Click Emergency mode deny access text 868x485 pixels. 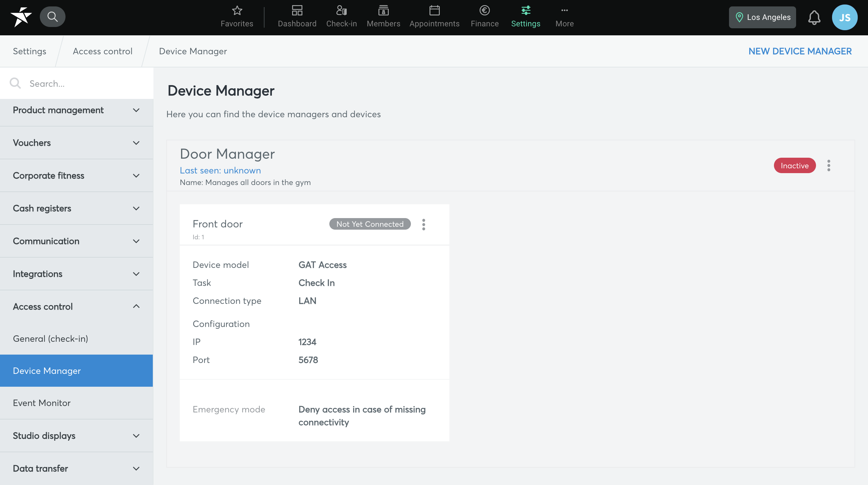click(x=362, y=416)
